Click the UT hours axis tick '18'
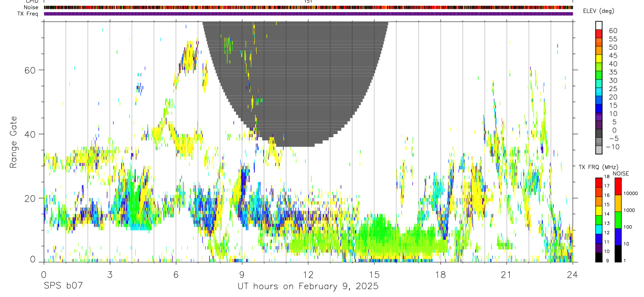Screen dimensions: 644x297 click(x=441, y=274)
